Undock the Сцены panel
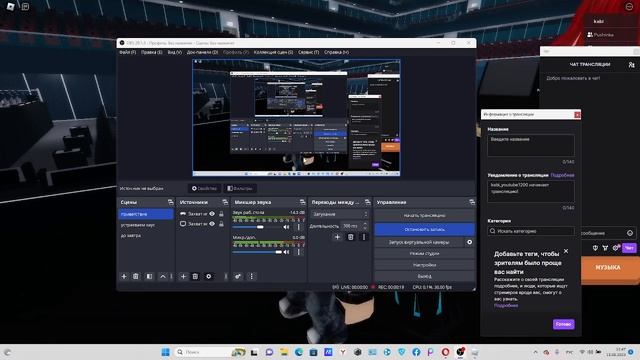 point(170,202)
